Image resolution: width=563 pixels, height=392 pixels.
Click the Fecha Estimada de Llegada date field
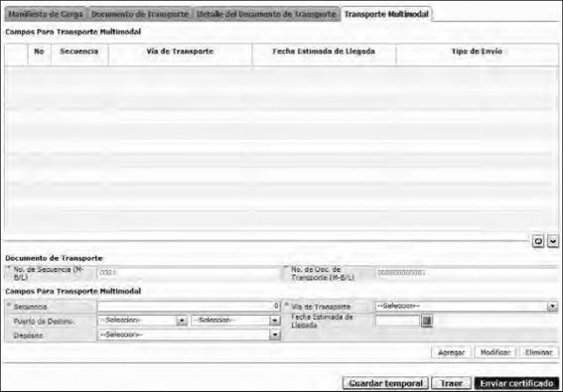pyautogui.click(x=397, y=321)
